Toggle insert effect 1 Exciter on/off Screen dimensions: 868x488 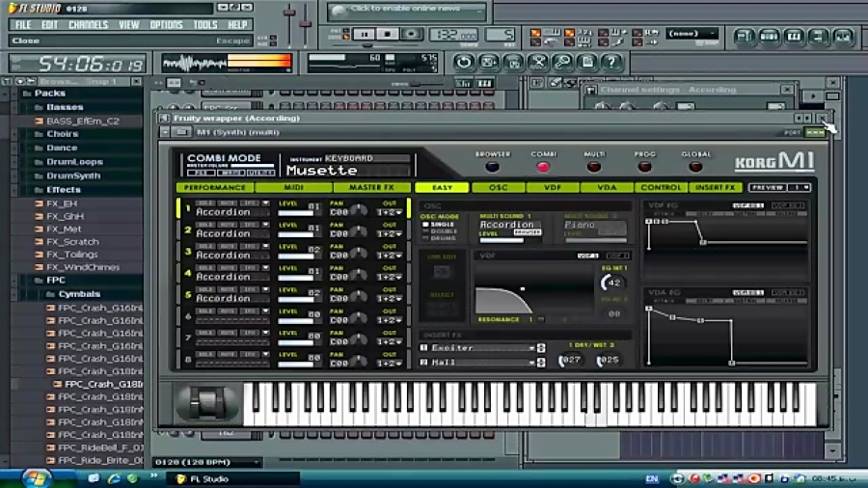coord(424,347)
